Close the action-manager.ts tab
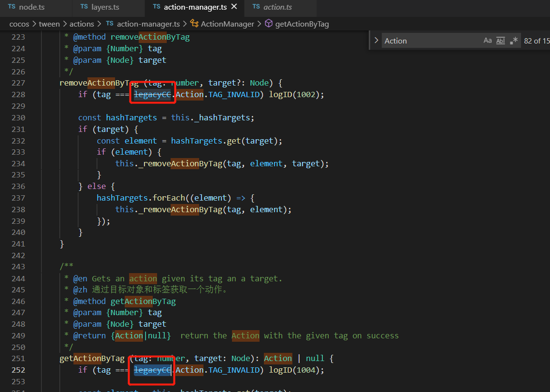 [234, 7]
